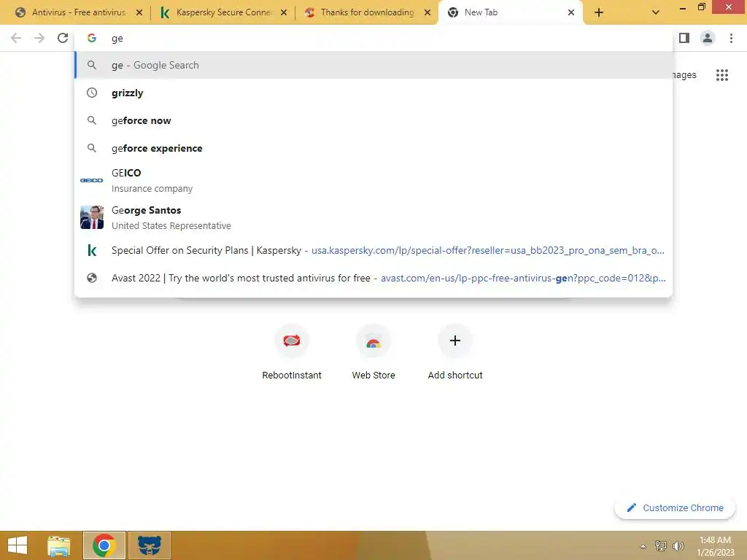The width and height of the screenshot is (747, 560).
Task: Open the bear app in the taskbar
Action: tap(150, 545)
